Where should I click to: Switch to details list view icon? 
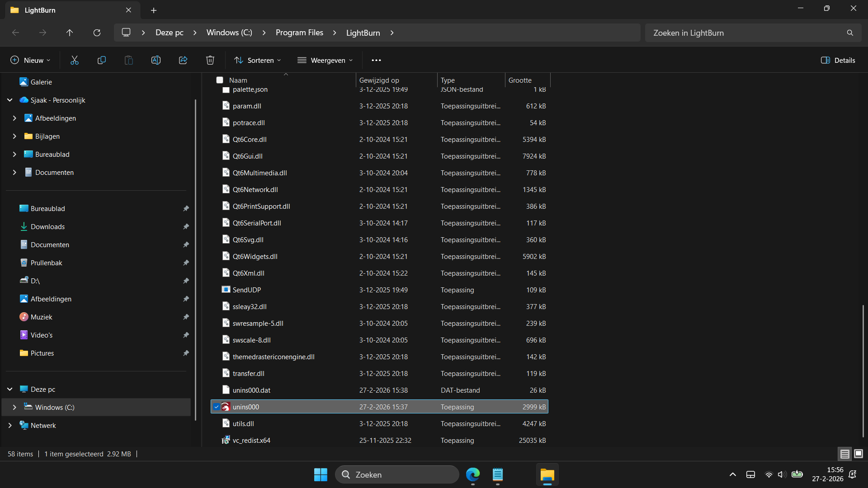click(x=844, y=454)
